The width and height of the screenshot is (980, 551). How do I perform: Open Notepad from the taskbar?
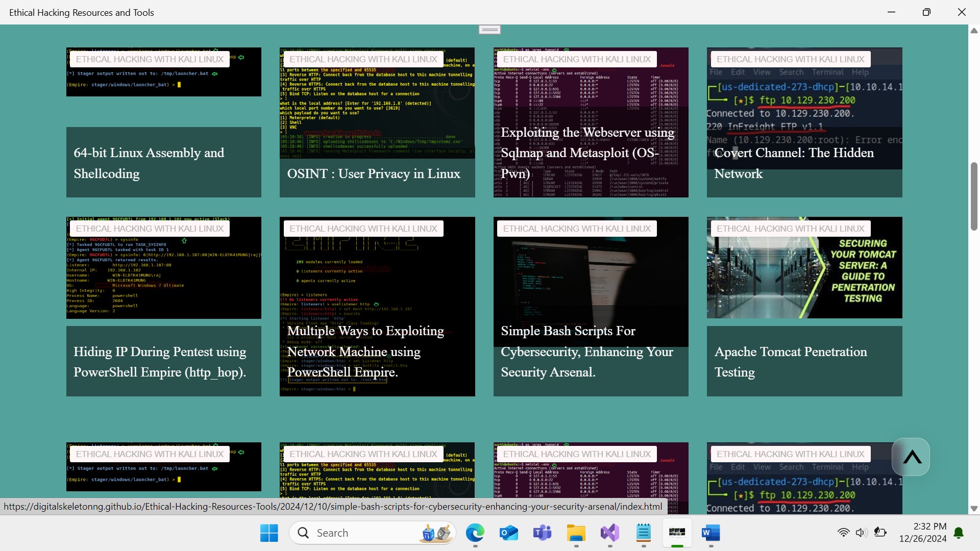pyautogui.click(x=643, y=533)
